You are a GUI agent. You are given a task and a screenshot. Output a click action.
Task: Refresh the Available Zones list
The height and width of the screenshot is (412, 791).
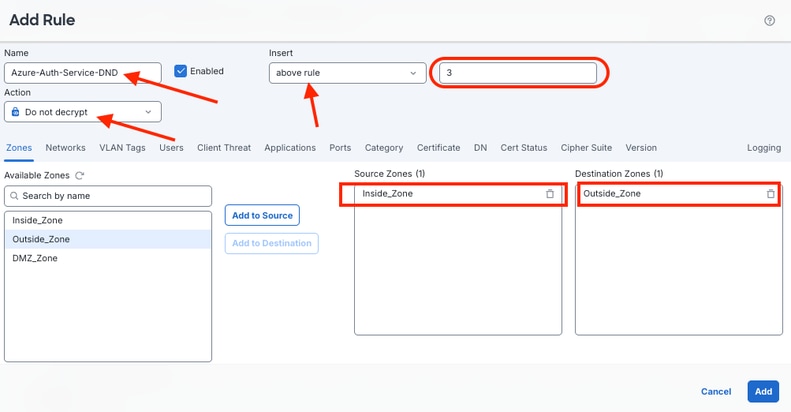(x=79, y=175)
